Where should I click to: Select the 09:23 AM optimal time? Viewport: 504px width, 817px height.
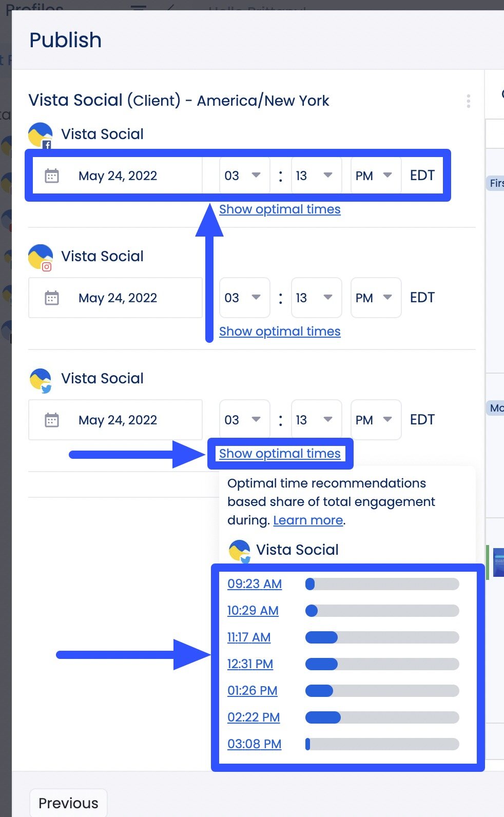(255, 584)
